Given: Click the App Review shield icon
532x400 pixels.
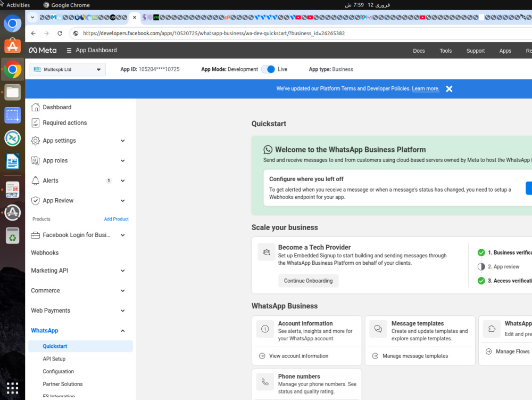Looking at the screenshot, I should pos(35,201).
